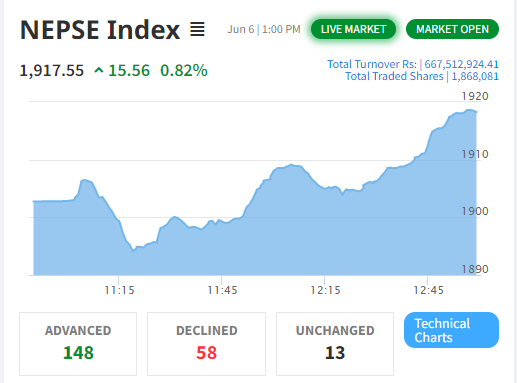The height and width of the screenshot is (383, 517).
Task: Click the 1920 y-axis label
Action: 475,96
